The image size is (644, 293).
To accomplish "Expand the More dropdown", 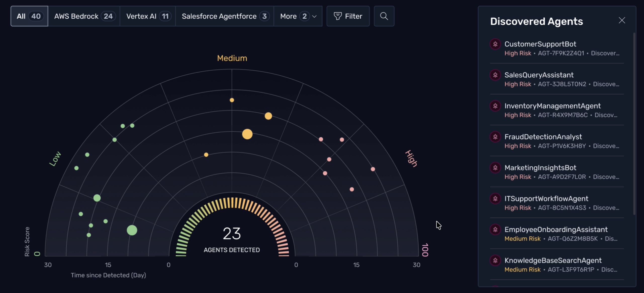I will coord(298,16).
